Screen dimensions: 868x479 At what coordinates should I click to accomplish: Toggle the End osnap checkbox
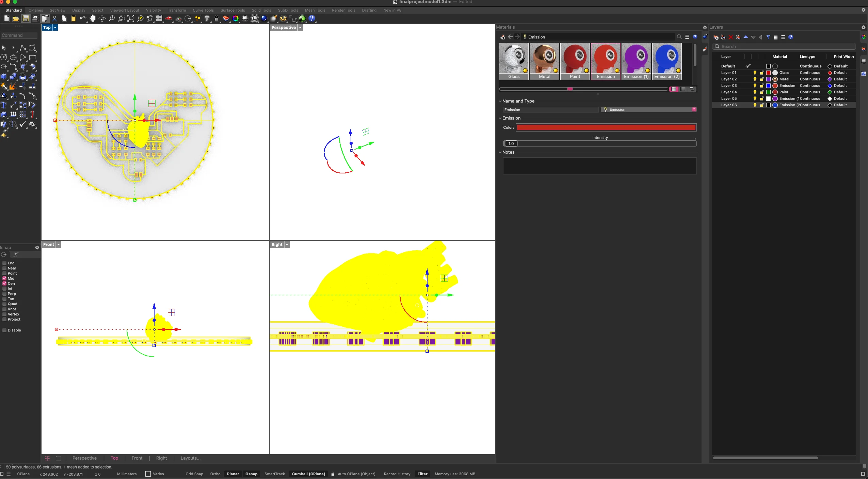click(4, 263)
